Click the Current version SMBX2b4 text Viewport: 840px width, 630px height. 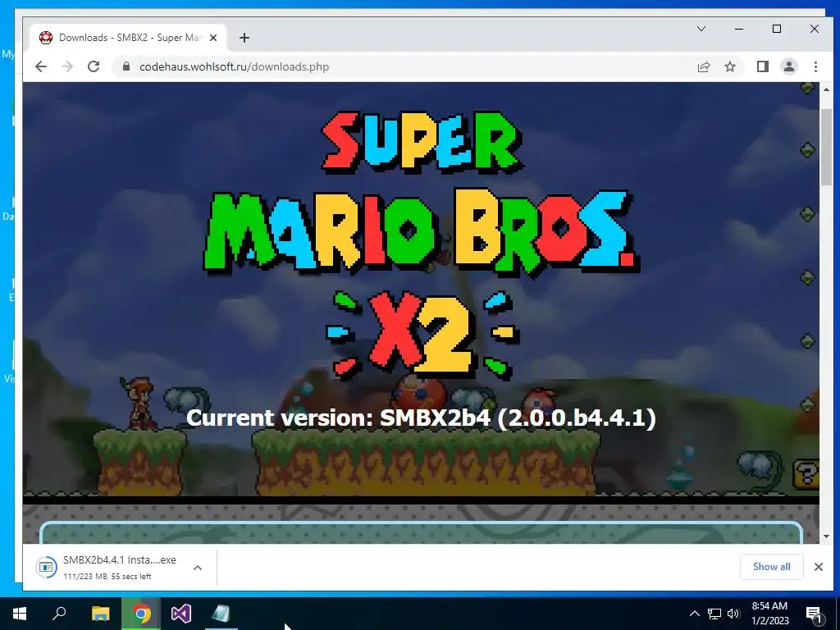(421, 418)
